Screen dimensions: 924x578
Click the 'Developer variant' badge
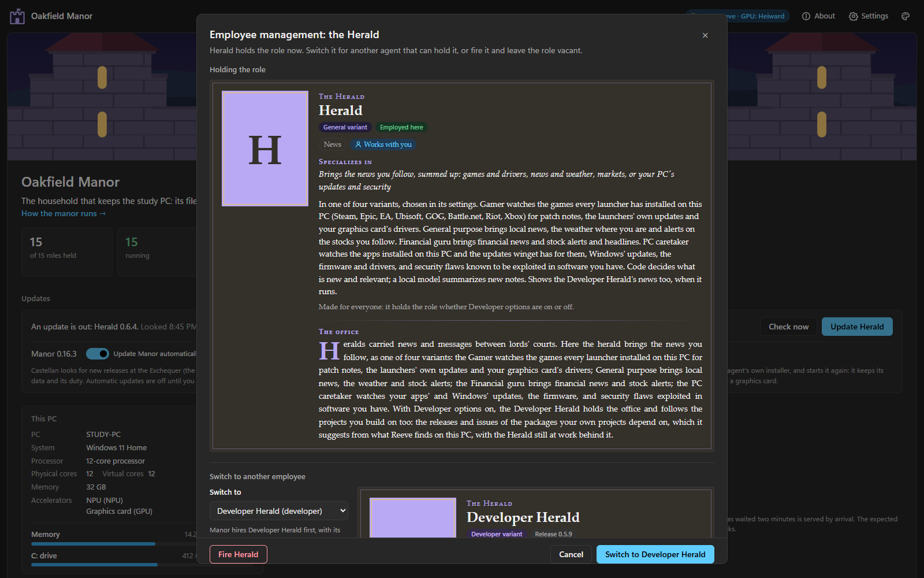pyautogui.click(x=497, y=534)
